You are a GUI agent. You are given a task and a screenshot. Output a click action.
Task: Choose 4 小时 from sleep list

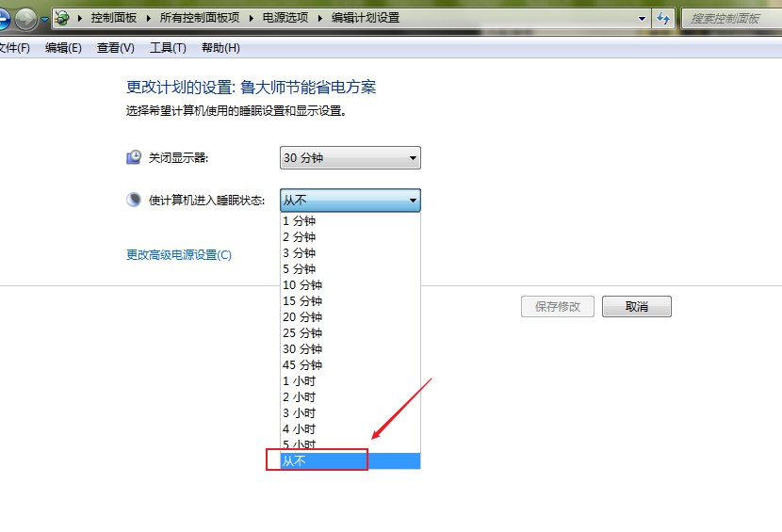350,428
